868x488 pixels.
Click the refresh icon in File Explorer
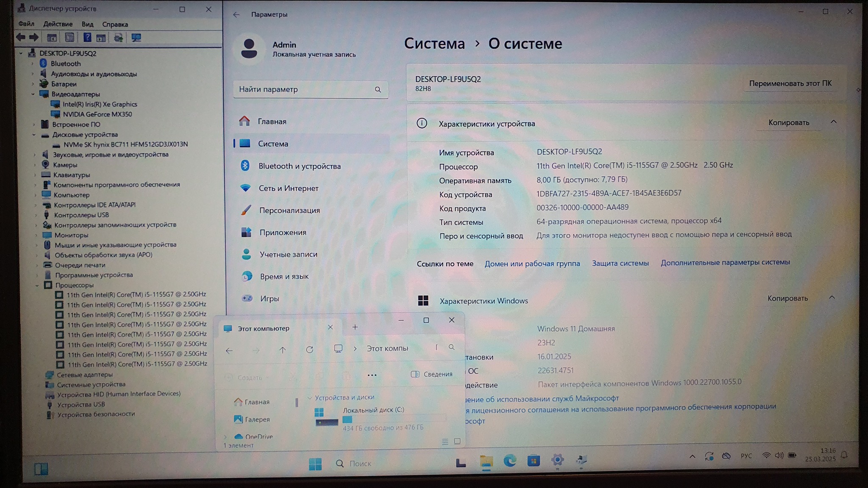coord(310,349)
